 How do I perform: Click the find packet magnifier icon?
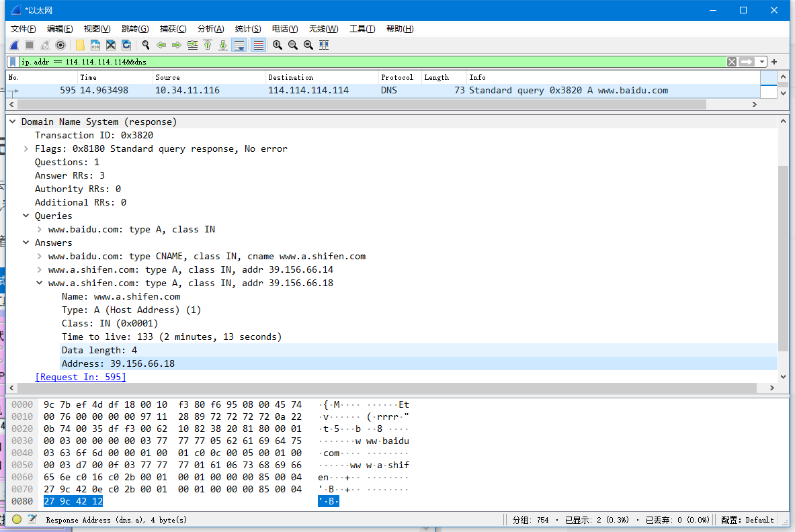pyautogui.click(x=145, y=45)
